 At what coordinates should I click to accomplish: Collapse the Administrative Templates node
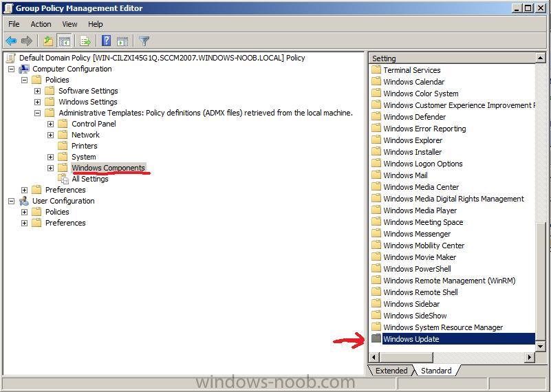click(x=37, y=113)
